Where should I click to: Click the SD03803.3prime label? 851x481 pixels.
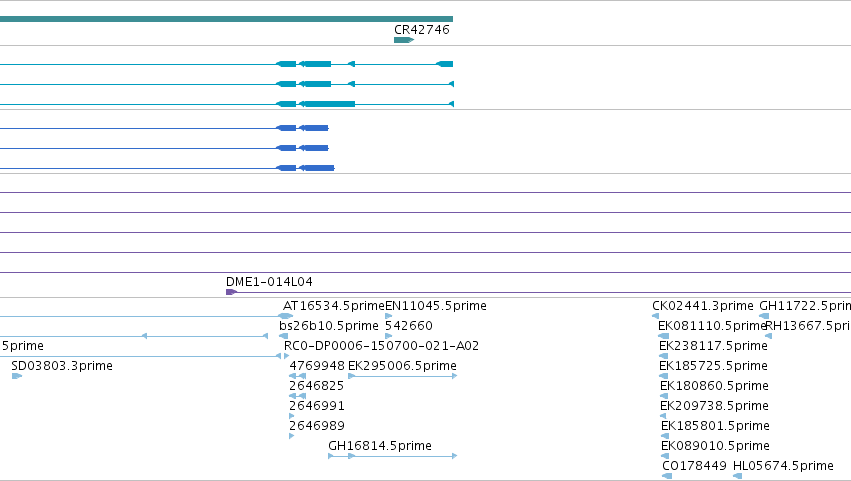coord(62,366)
